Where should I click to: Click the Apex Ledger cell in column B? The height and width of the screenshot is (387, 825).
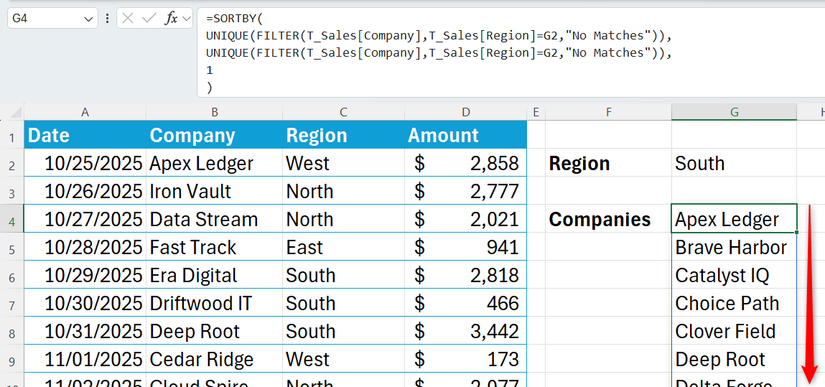tap(214, 163)
